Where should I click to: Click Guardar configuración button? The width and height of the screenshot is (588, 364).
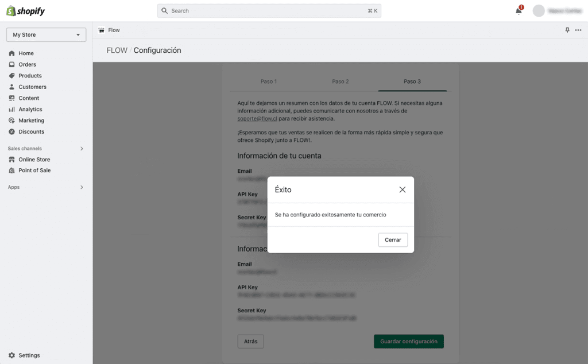pyautogui.click(x=409, y=342)
